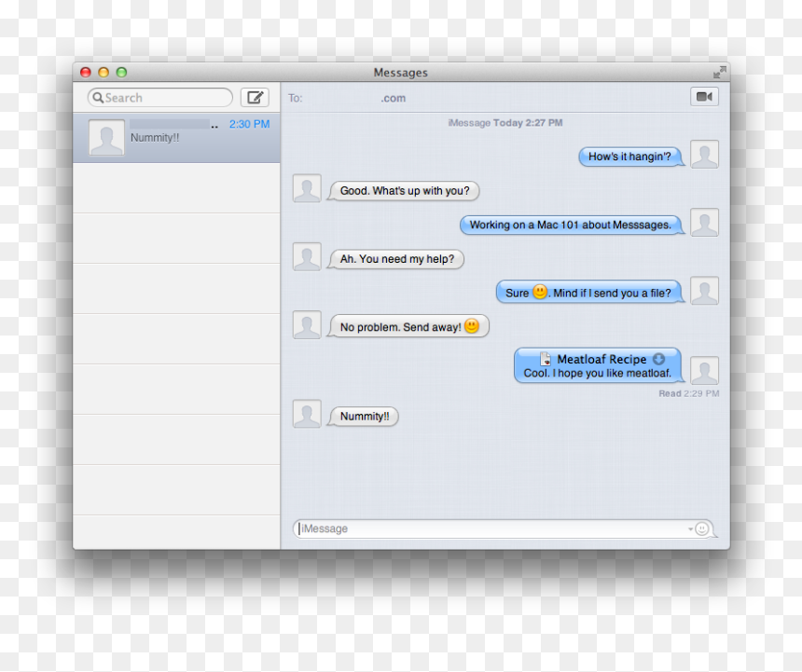Minimize Messages window with yellow button

point(104,72)
